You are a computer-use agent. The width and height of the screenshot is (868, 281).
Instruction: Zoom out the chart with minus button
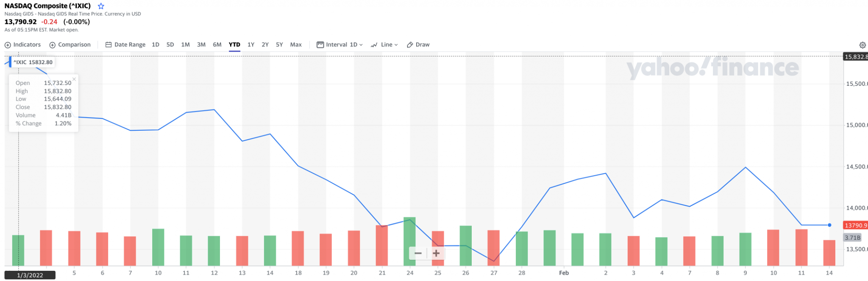(x=418, y=253)
